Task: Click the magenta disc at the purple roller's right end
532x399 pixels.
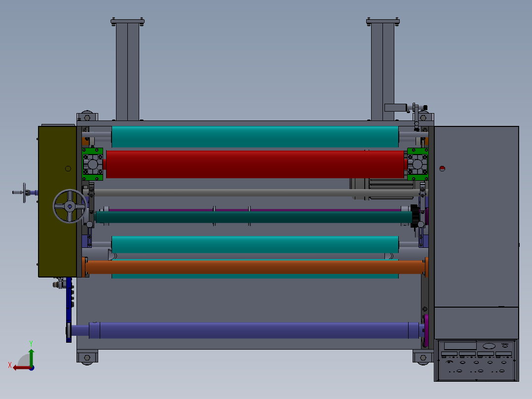Action: [x=426, y=330]
